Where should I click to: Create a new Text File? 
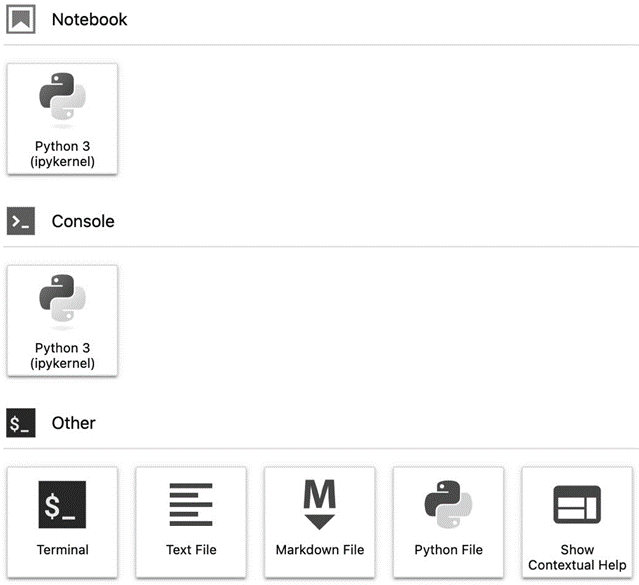pyautogui.click(x=191, y=522)
